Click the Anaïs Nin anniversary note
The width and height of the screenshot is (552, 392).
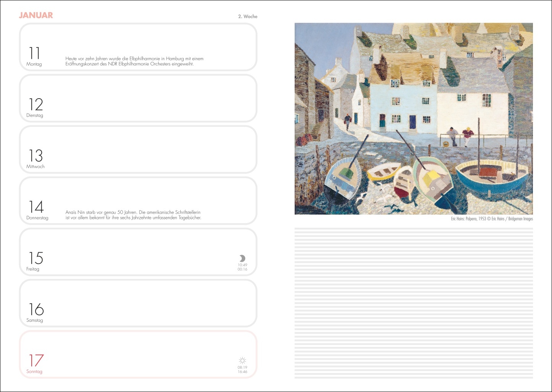(x=133, y=215)
